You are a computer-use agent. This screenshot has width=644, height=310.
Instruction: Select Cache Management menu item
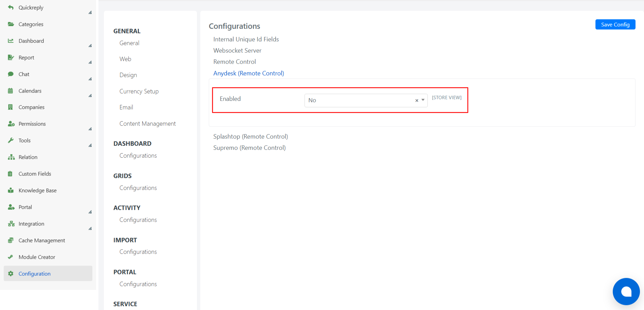point(42,240)
